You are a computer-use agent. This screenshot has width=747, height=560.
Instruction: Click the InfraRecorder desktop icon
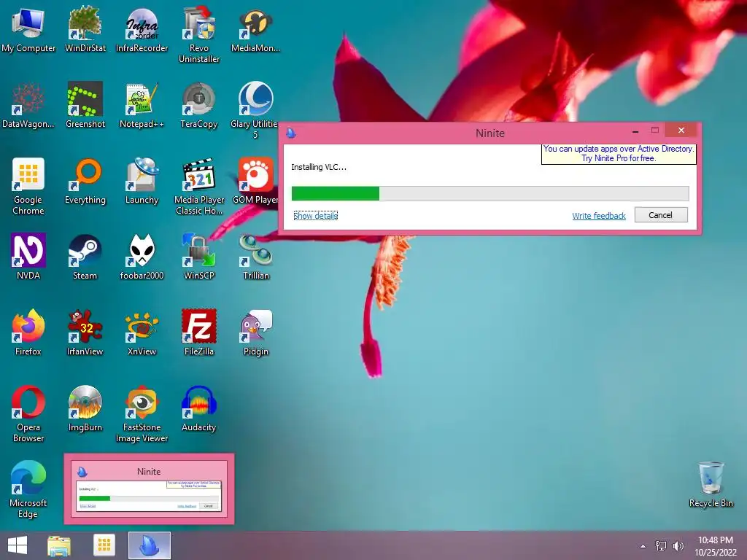click(x=142, y=31)
